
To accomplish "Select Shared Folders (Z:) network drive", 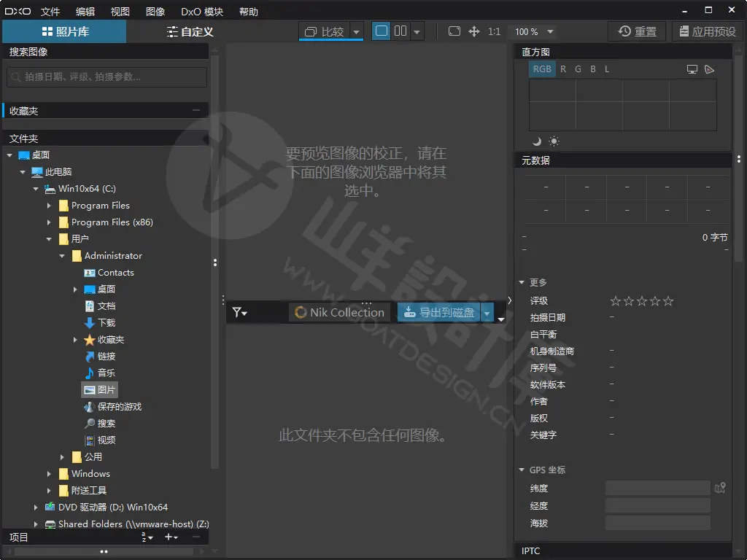I will click(127, 524).
